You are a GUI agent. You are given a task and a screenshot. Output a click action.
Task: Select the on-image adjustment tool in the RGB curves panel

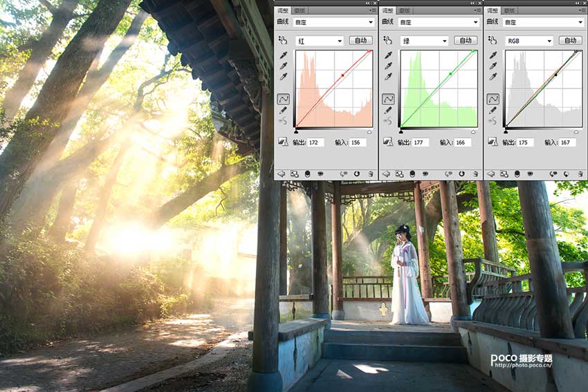tap(493, 40)
